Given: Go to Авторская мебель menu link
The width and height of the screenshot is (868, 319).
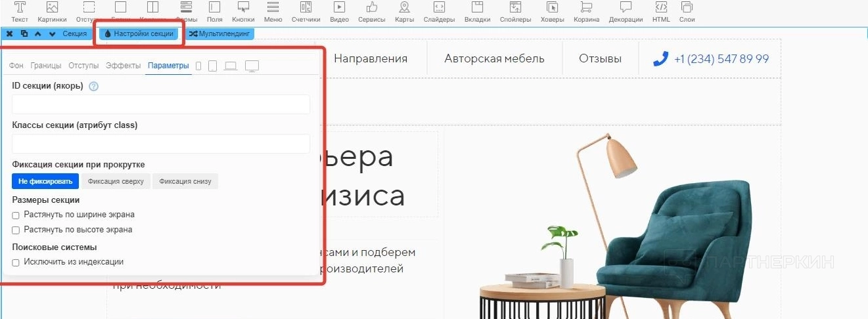Looking at the screenshot, I should 495,58.
